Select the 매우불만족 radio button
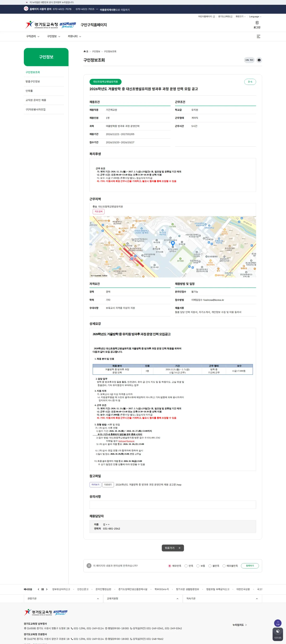 [x=224, y=566]
